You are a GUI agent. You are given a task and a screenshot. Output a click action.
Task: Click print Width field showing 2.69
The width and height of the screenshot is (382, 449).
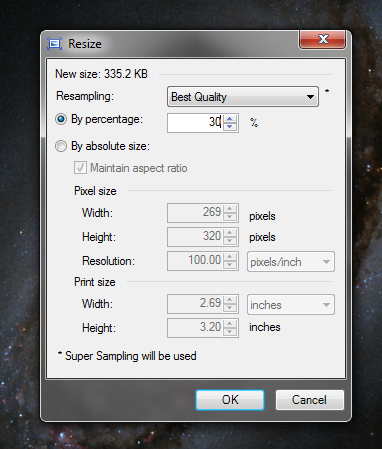(195, 304)
